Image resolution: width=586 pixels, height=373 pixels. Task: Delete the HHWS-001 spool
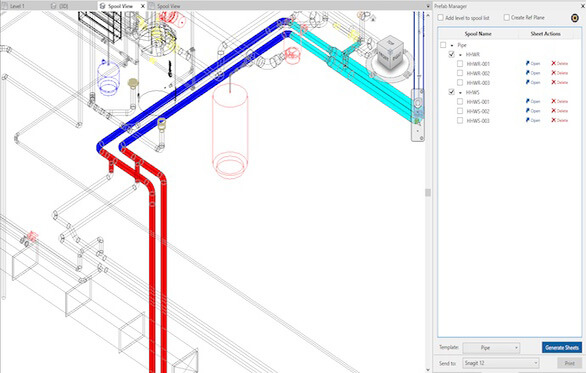click(559, 101)
